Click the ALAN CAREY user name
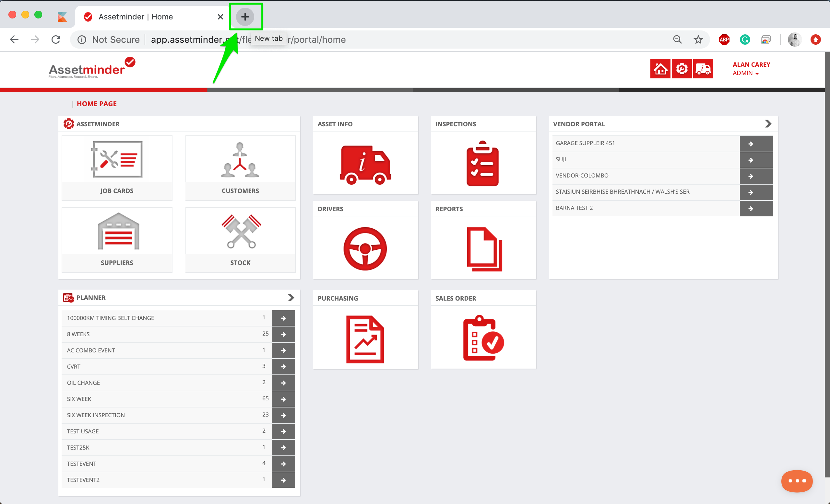The height and width of the screenshot is (504, 830). 751,64
